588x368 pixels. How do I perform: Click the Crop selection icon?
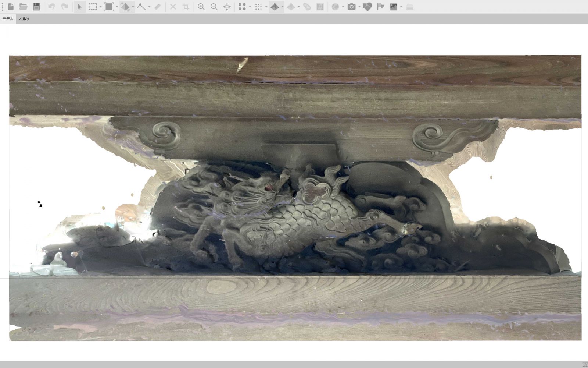(186, 7)
